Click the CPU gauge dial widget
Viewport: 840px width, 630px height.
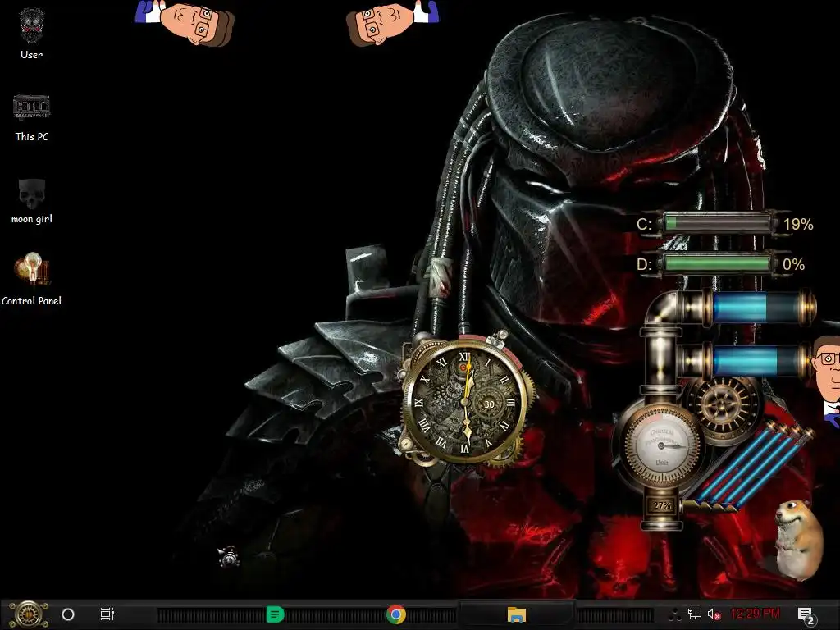pos(660,445)
